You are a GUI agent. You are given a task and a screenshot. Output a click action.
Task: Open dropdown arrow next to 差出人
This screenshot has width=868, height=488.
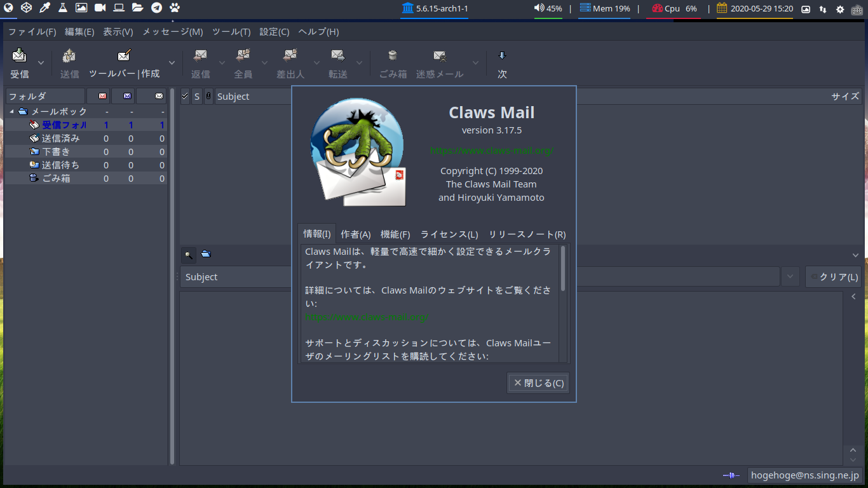tap(316, 63)
